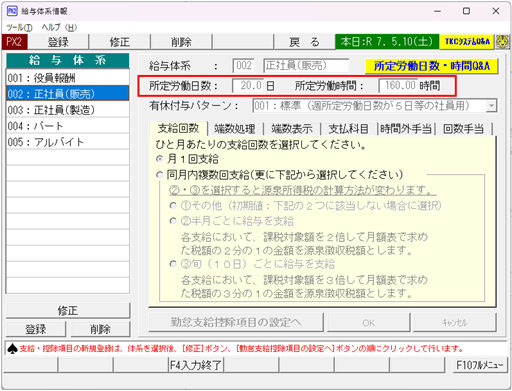
Task: Click the 修正 button below the list
Action: coord(68,310)
